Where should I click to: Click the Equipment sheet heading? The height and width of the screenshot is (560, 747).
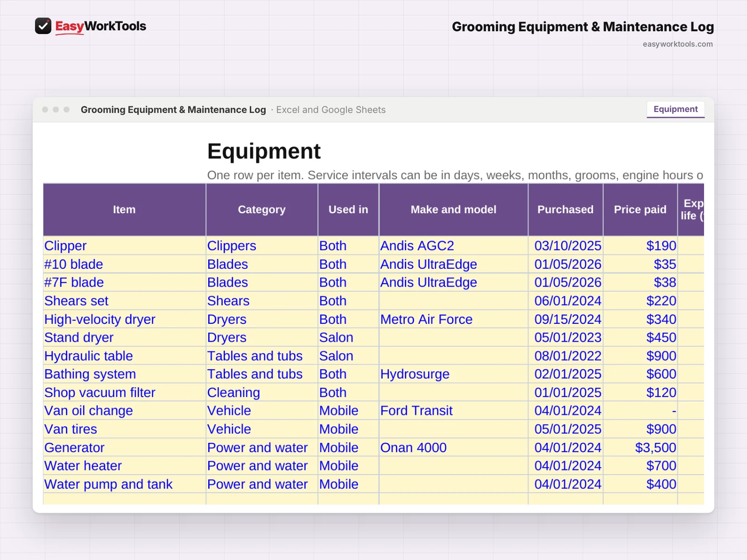264,151
